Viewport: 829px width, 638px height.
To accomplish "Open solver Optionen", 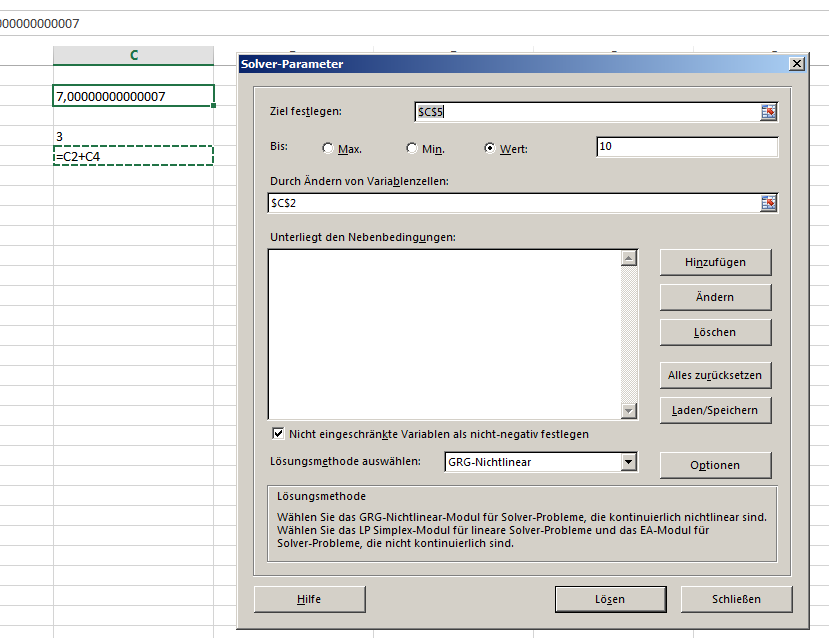I will (715, 465).
